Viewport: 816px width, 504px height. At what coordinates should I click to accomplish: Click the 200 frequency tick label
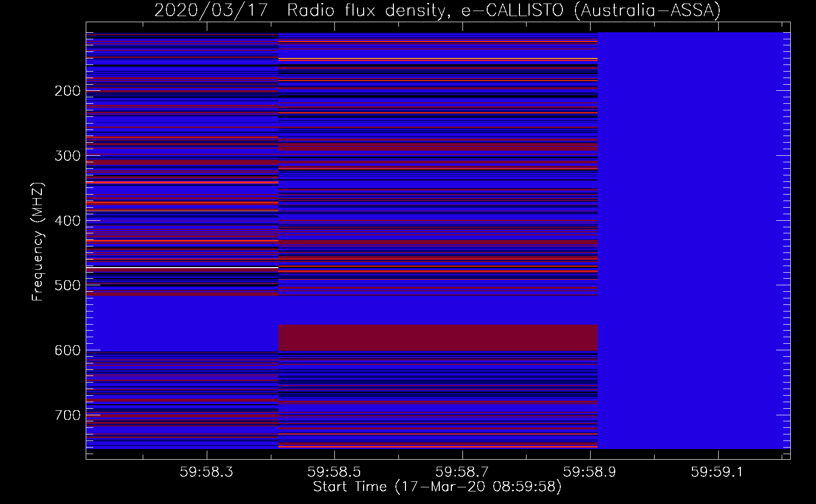tap(68, 91)
